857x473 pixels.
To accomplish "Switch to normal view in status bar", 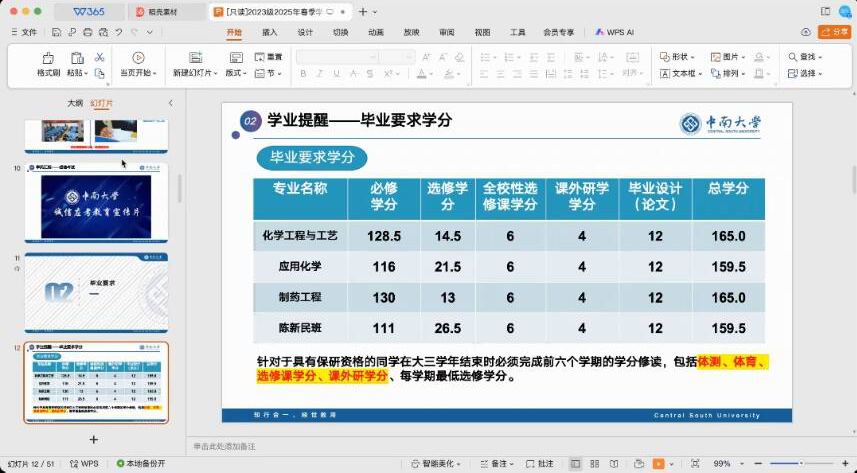I will pyautogui.click(x=576, y=464).
